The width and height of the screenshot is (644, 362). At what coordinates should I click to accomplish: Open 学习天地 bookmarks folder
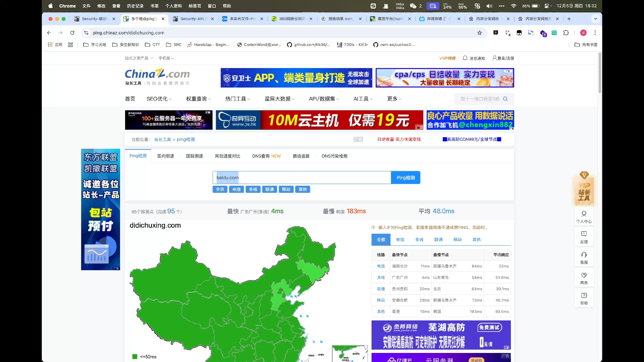tap(95, 45)
